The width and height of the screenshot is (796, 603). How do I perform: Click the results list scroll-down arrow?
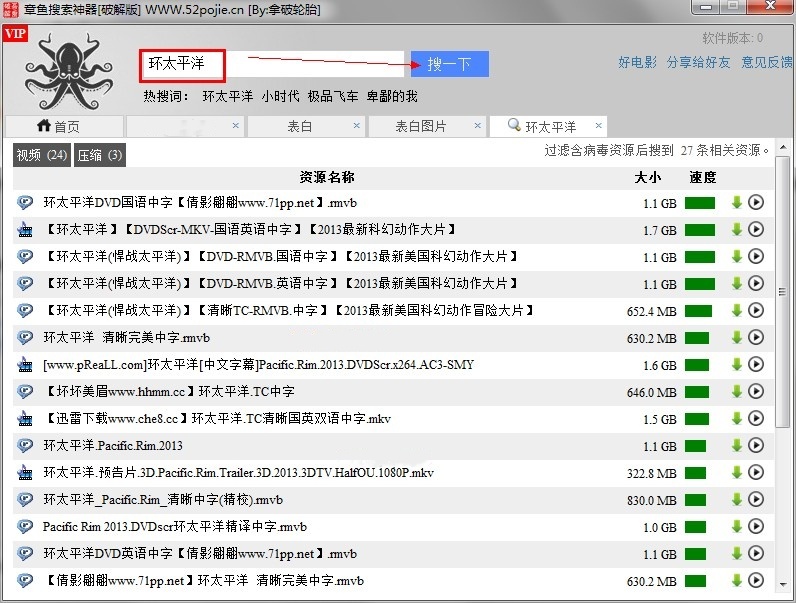782,584
